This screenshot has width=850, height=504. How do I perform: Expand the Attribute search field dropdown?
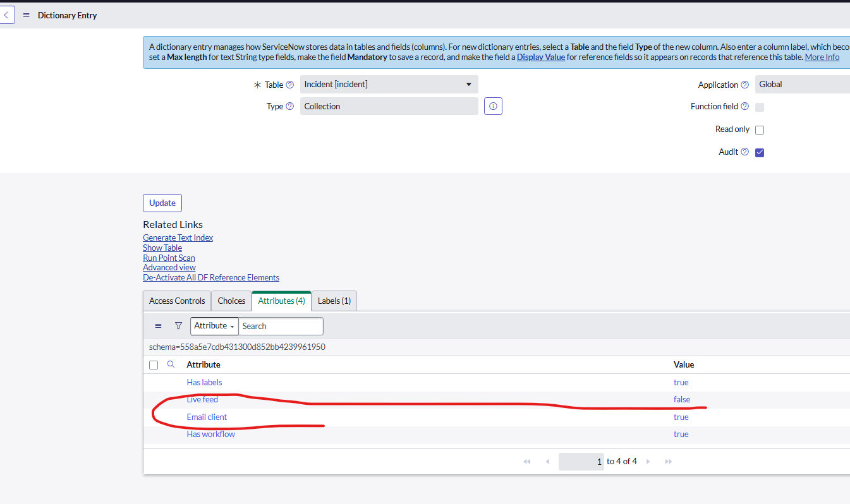(214, 326)
